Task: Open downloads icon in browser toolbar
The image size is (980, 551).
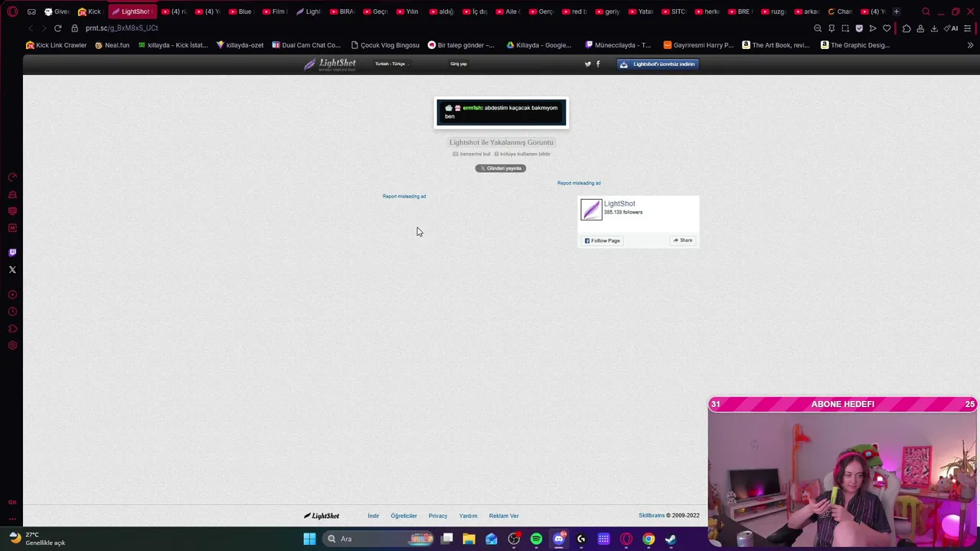Action: pyautogui.click(x=934, y=28)
